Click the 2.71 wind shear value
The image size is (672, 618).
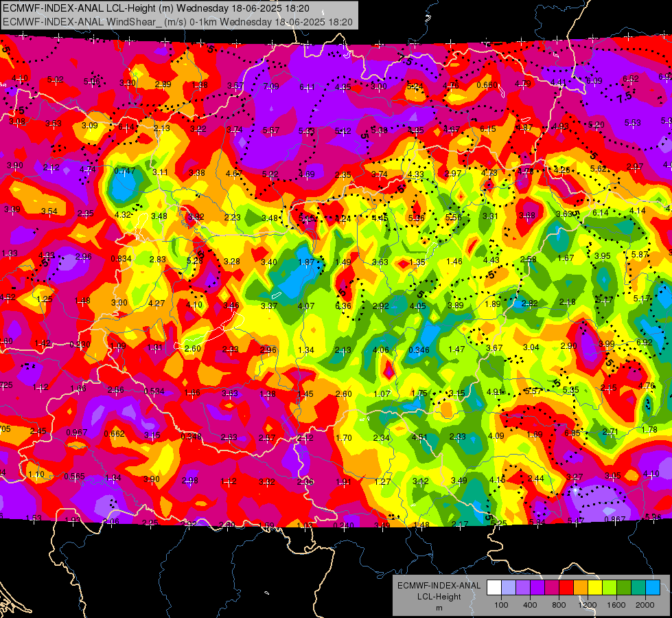pos(610,431)
